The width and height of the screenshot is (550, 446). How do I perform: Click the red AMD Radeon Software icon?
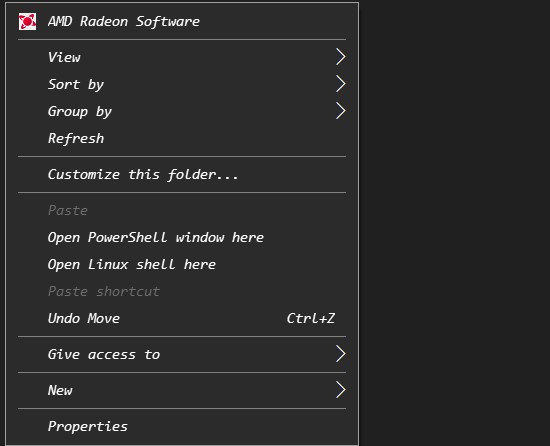[27, 22]
